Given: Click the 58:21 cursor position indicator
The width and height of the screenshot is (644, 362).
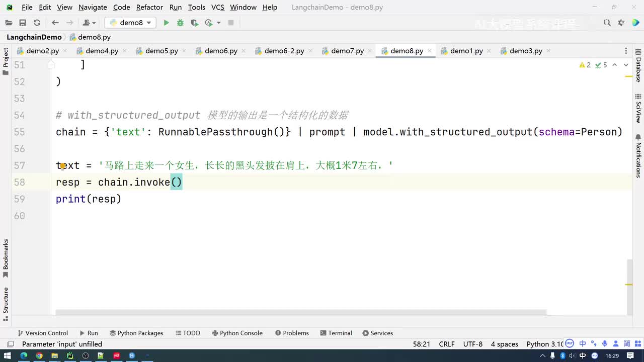Looking at the screenshot, I should 422,344.
